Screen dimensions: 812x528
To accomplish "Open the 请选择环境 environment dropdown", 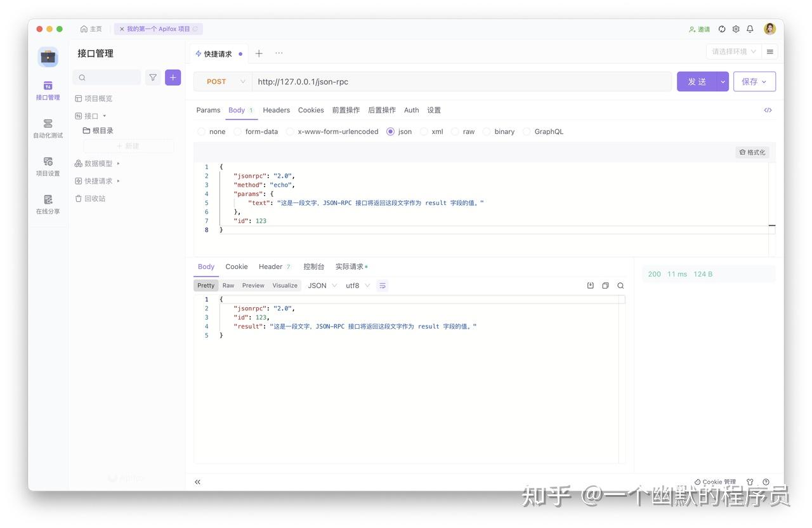I will 733,51.
